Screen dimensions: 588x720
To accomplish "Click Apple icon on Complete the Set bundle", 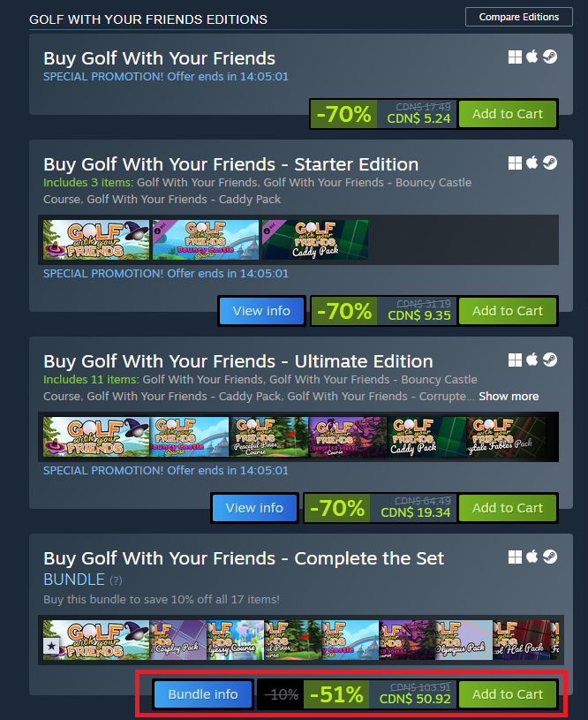I will tap(532, 557).
